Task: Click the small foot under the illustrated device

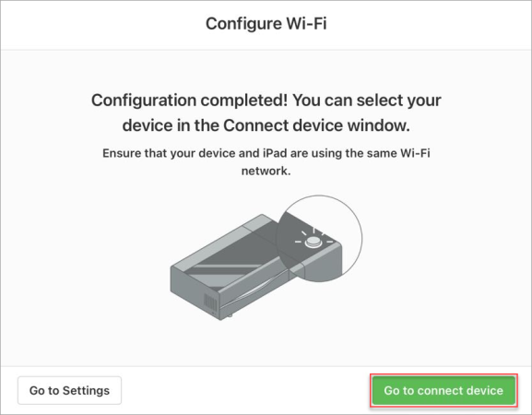Action: pos(230,316)
